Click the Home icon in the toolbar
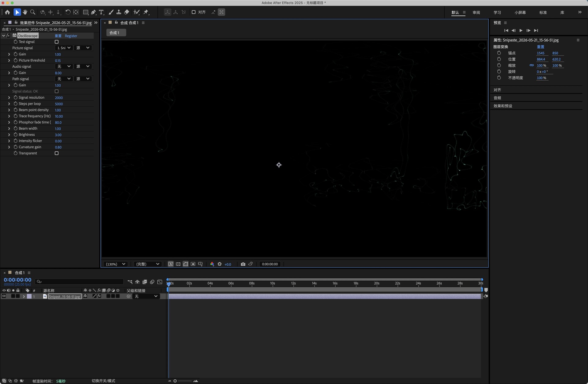This screenshot has height=384, width=588. 7,12
